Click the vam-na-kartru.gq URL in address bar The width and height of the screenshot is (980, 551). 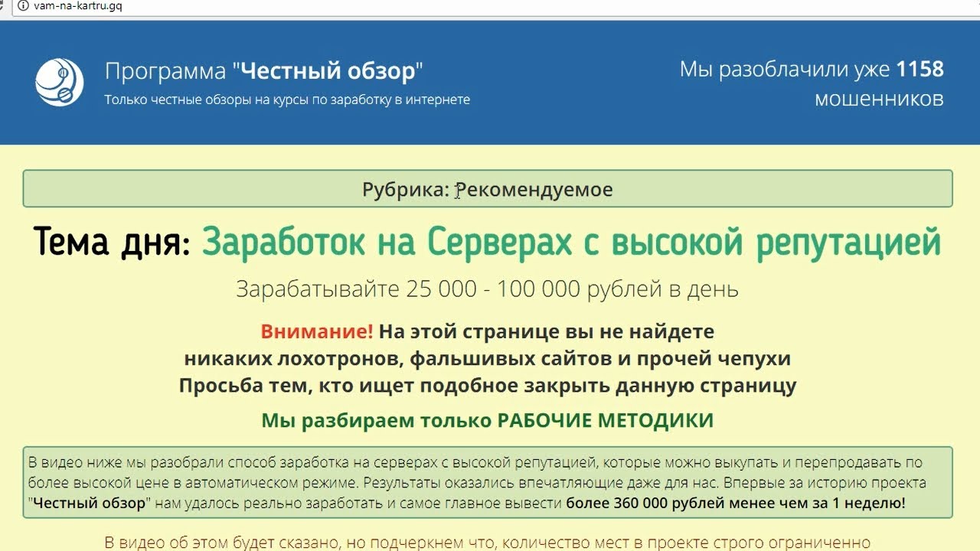(77, 6)
